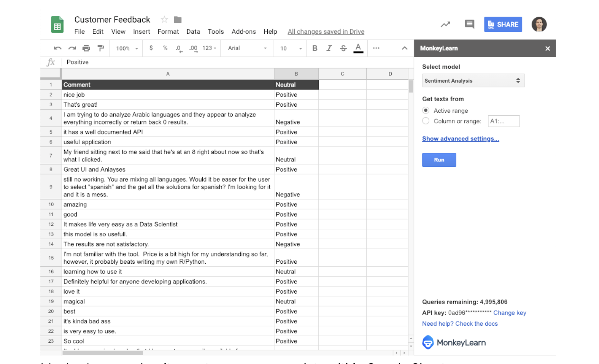Star the Customer Feedback document
This screenshot has width=599, height=364.
164,19
